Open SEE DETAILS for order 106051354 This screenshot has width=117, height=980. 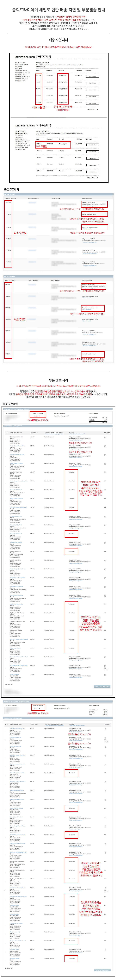93,97
